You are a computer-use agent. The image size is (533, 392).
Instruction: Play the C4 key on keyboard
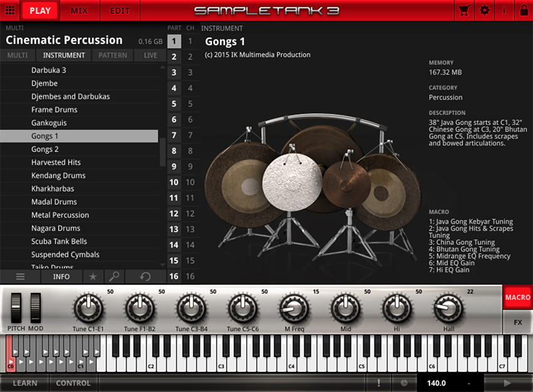(292, 365)
